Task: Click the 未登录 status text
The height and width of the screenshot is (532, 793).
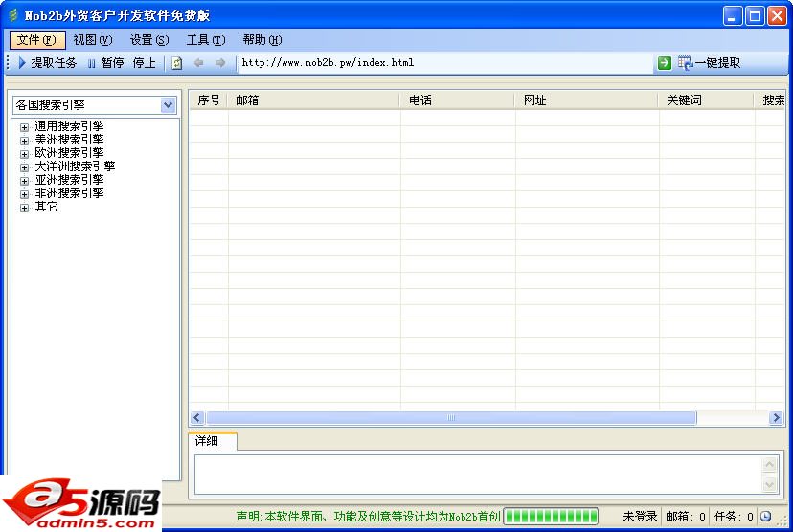Action: [x=640, y=517]
